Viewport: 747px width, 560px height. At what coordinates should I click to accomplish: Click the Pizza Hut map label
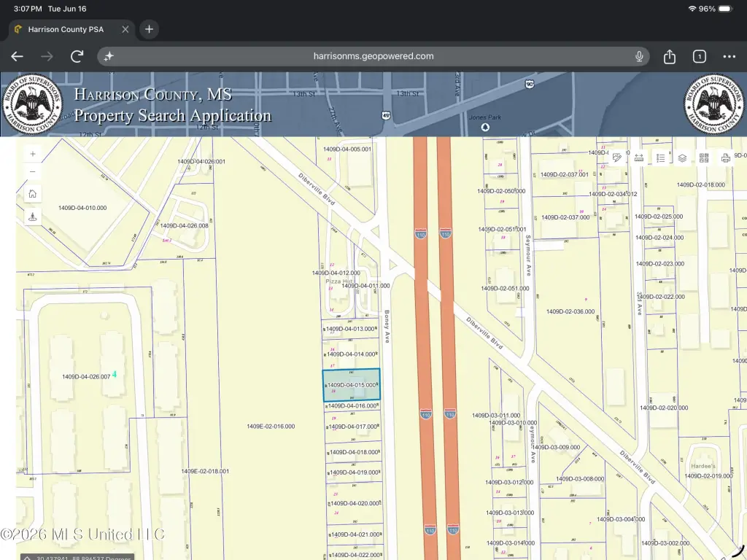point(338,281)
